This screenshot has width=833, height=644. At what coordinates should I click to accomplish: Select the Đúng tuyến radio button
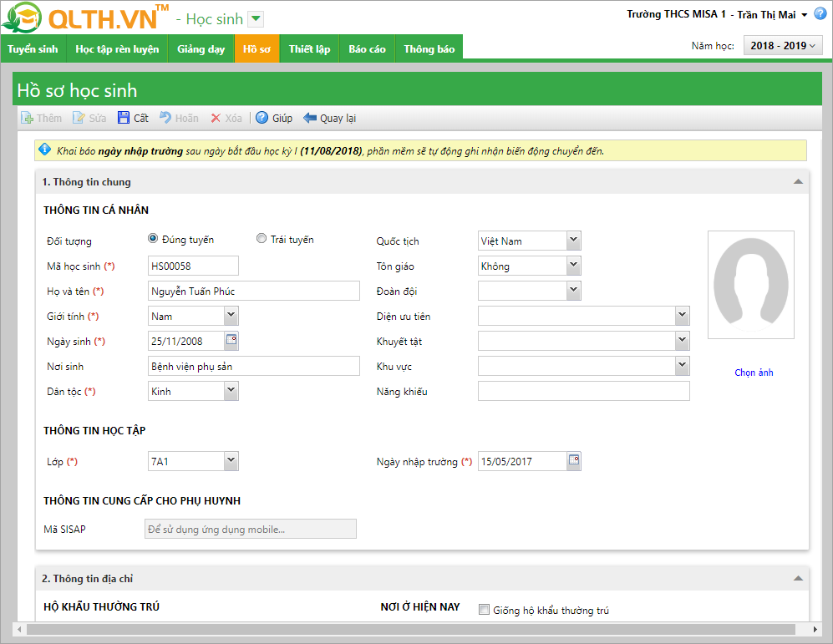pyautogui.click(x=153, y=238)
